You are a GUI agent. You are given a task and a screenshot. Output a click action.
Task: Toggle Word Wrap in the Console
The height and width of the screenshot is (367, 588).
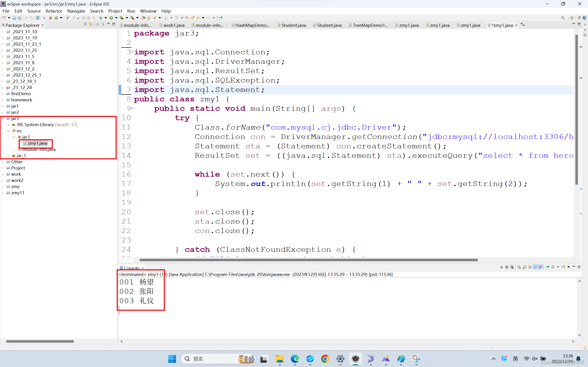coord(530,267)
